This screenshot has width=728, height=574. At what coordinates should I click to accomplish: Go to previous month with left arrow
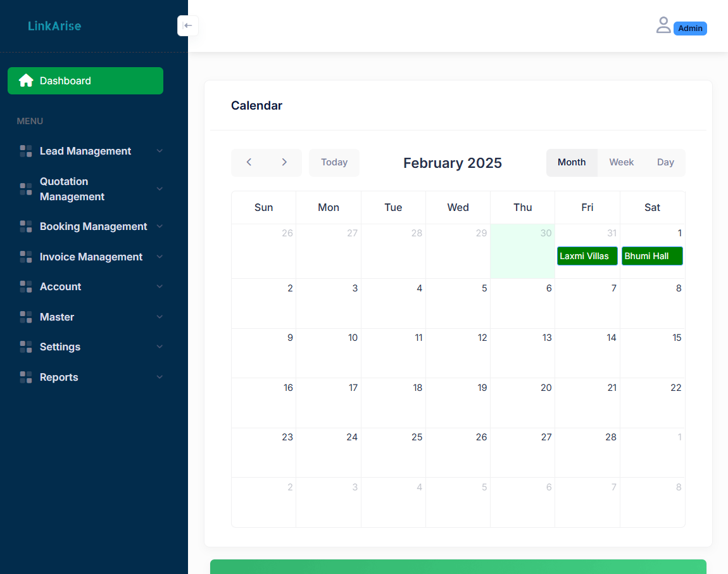click(249, 162)
